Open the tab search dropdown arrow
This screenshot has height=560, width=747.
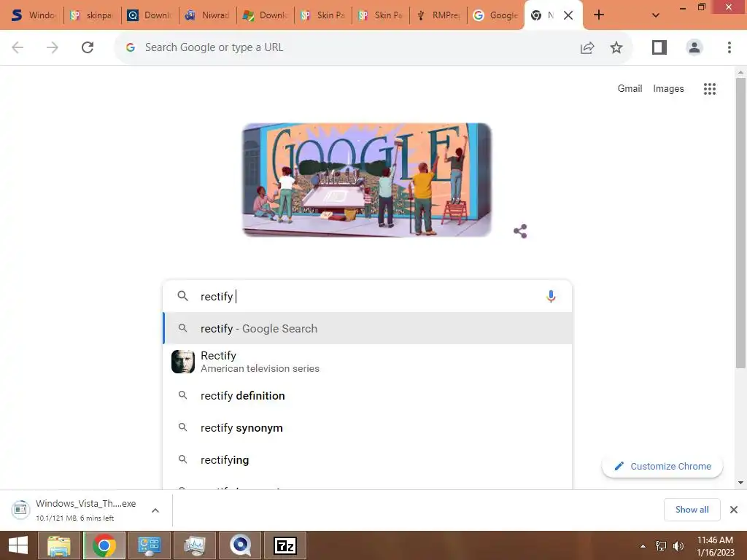[656, 15]
